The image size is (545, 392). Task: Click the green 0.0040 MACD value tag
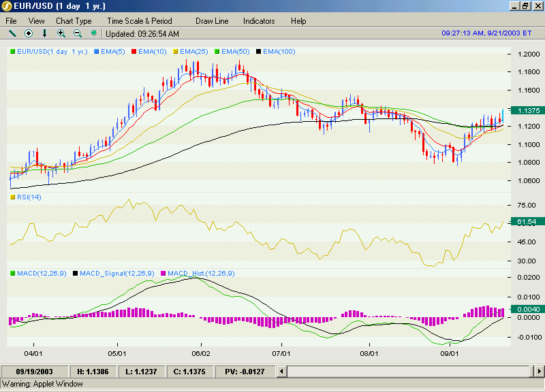[x=528, y=309]
